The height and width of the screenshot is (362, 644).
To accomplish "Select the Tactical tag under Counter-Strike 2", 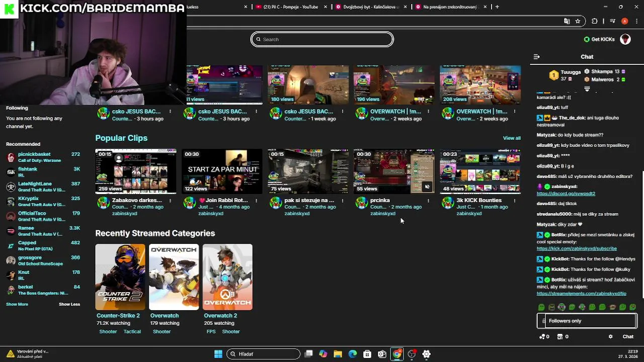I will click(132, 332).
